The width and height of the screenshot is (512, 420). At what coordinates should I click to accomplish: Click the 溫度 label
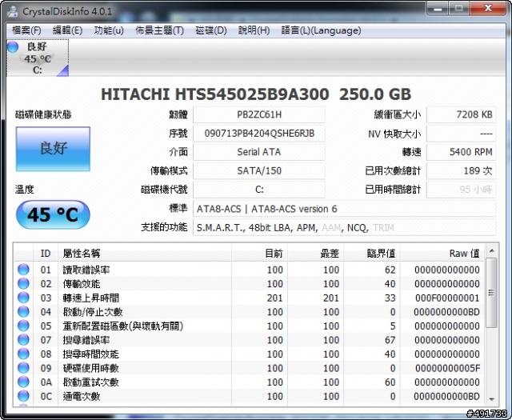(x=25, y=190)
